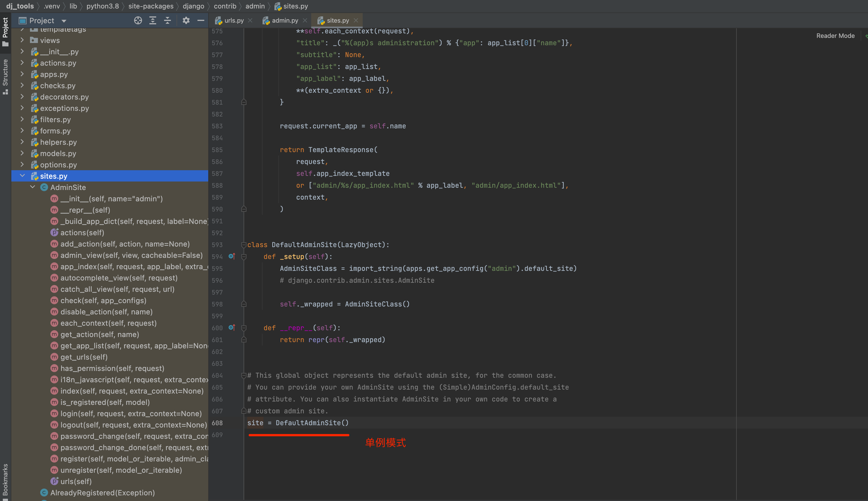The height and width of the screenshot is (501, 868).
Task: Fold the __repr__ method at line 600
Action: [x=244, y=328]
